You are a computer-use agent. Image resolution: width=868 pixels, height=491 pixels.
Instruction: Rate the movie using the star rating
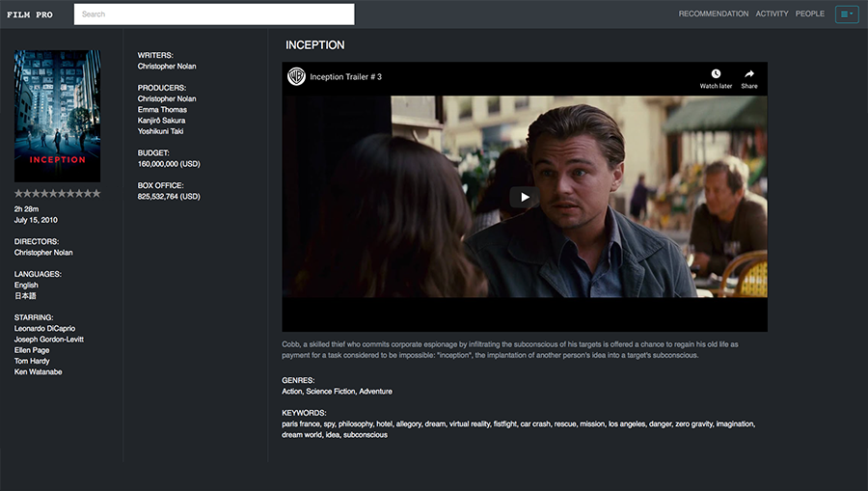pyautogui.click(x=58, y=193)
